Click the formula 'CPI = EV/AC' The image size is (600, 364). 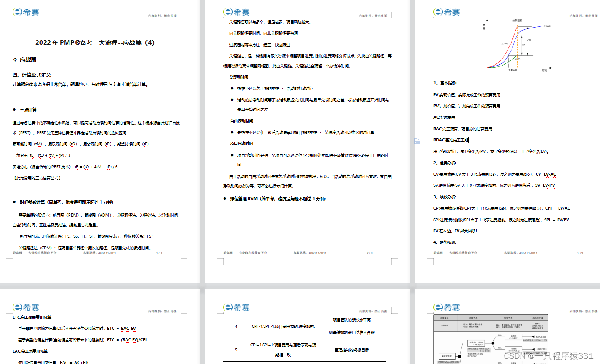[x=558, y=208]
